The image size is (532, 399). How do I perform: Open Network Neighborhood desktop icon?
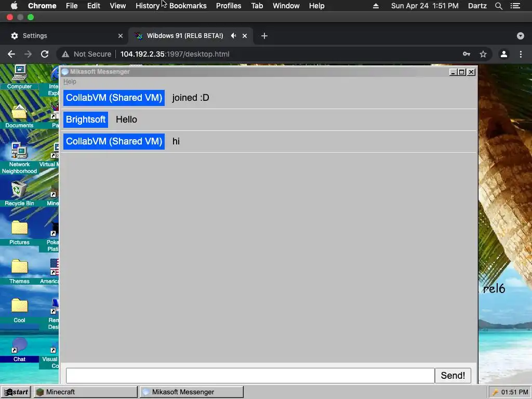pyautogui.click(x=19, y=158)
